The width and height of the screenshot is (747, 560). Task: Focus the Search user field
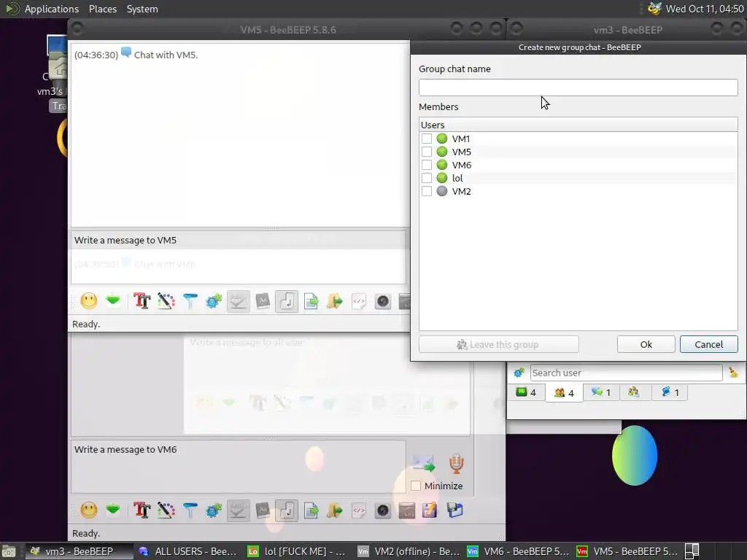click(626, 373)
